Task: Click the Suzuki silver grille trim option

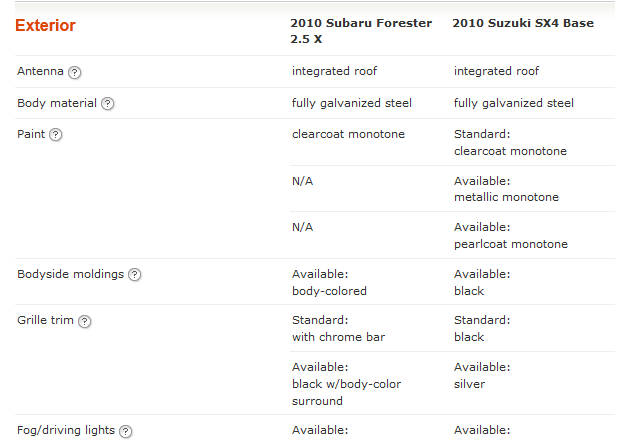Action: point(469,384)
